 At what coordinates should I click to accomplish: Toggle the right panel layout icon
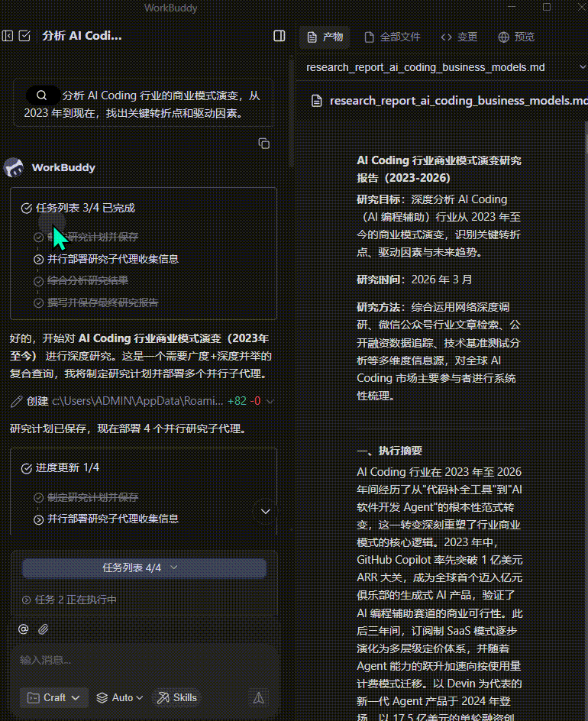pyautogui.click(x=279, y=36)
